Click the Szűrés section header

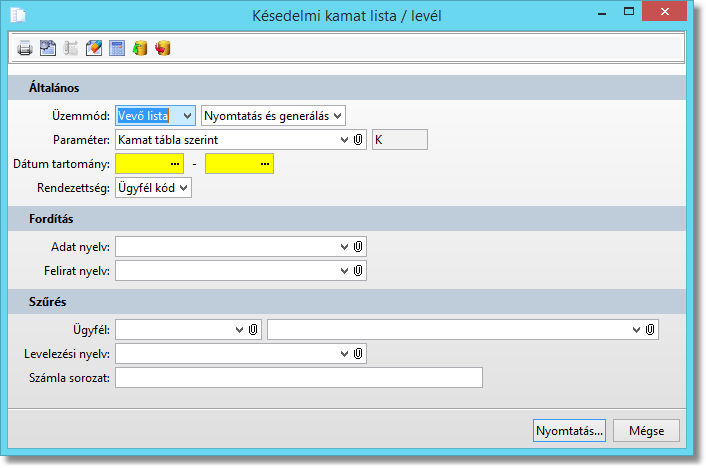[347, 301]
